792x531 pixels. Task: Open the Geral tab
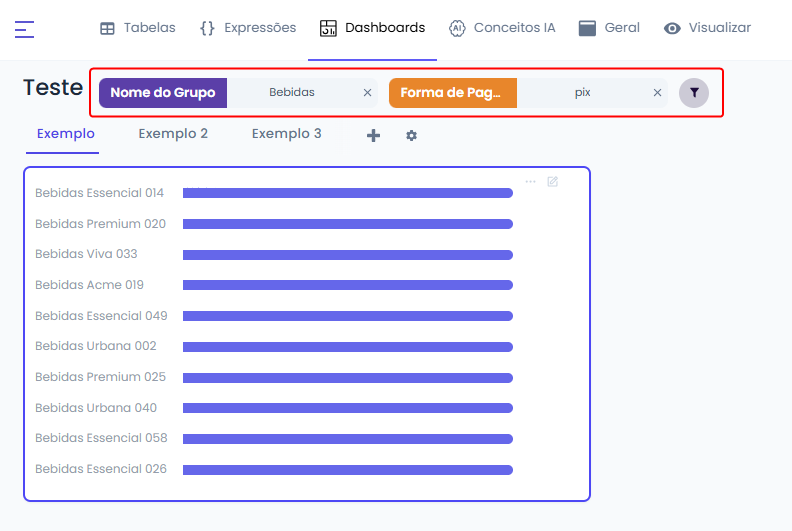tap(609, 28)
